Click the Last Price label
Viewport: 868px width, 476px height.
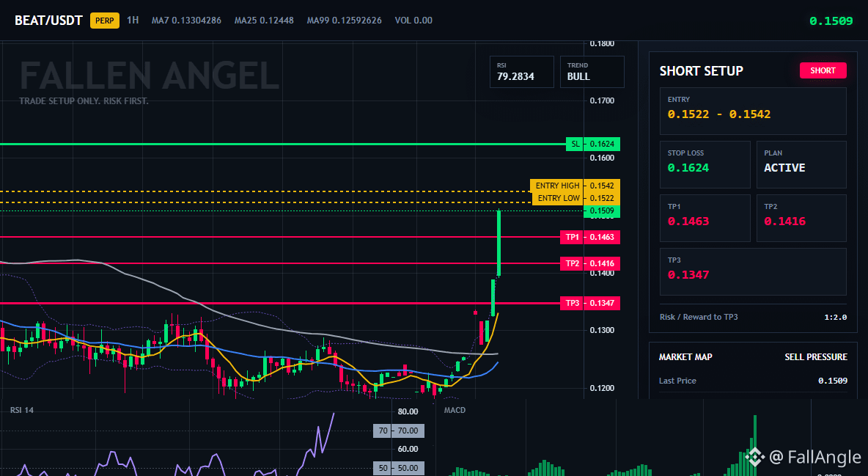tap(677, 381)
